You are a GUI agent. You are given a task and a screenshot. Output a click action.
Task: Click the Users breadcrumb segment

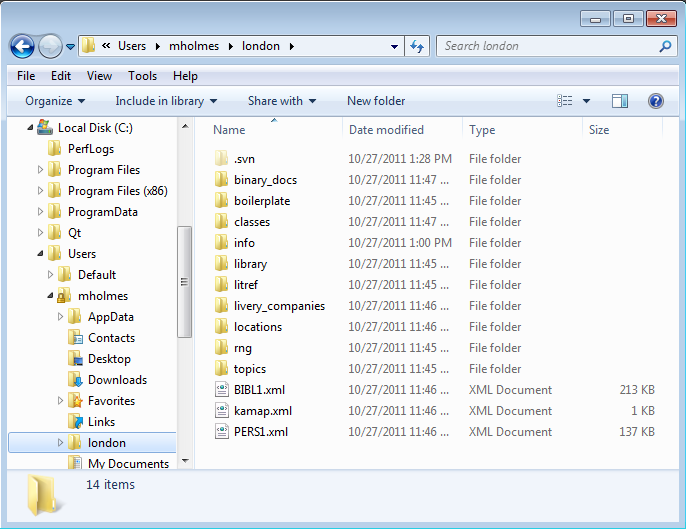tap(132, 46)
